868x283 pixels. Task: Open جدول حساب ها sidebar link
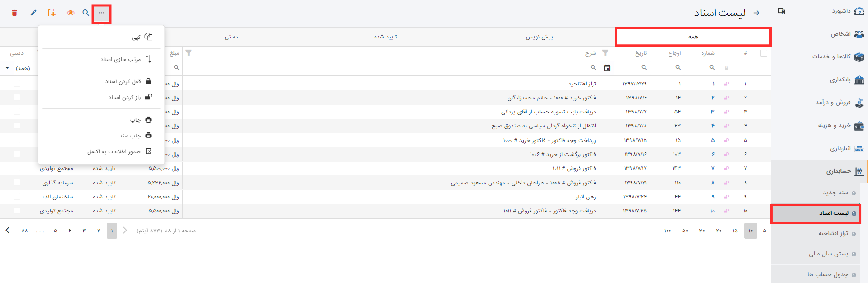[828, 274]
